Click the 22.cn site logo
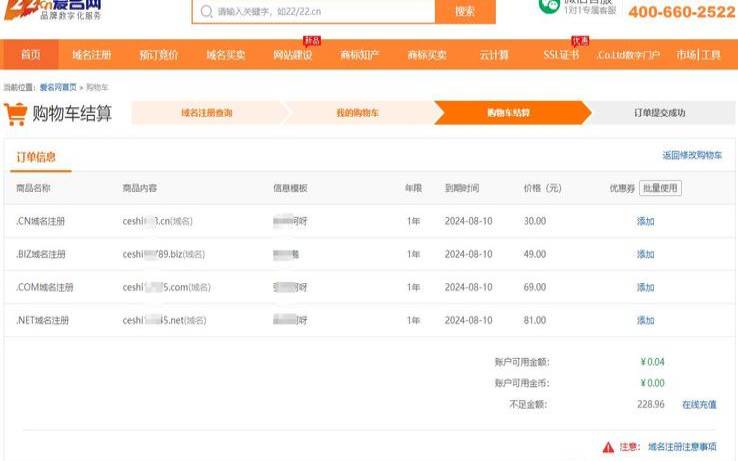This screenshot has width=738, height=461. tap(52, 10)
